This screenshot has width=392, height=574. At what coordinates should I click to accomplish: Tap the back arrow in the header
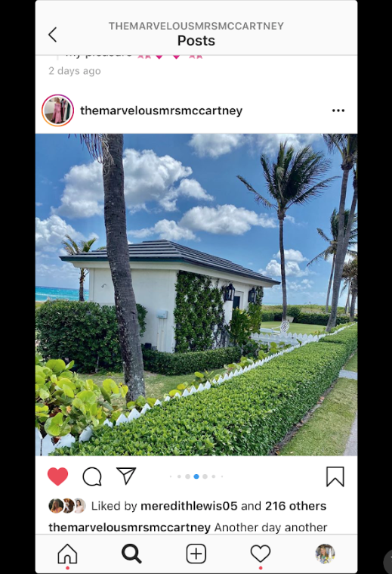point(53,35)
